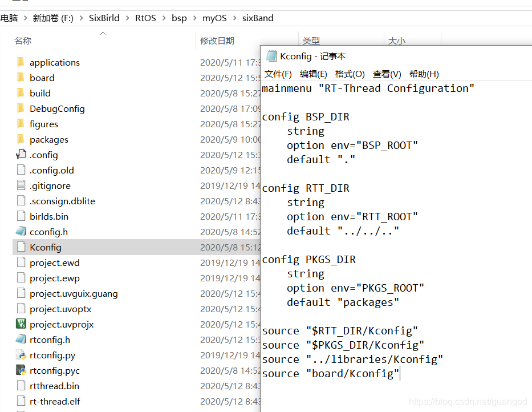The image size is (532, 412).
Task: Select the file name rt-thread.elf
Action: click(55, 402)
